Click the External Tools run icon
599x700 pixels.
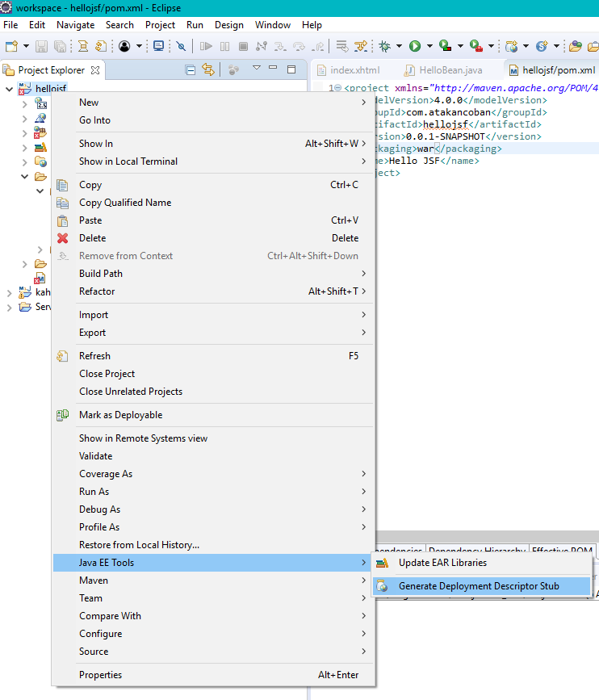pyautogui.click(x=475, y=45)
